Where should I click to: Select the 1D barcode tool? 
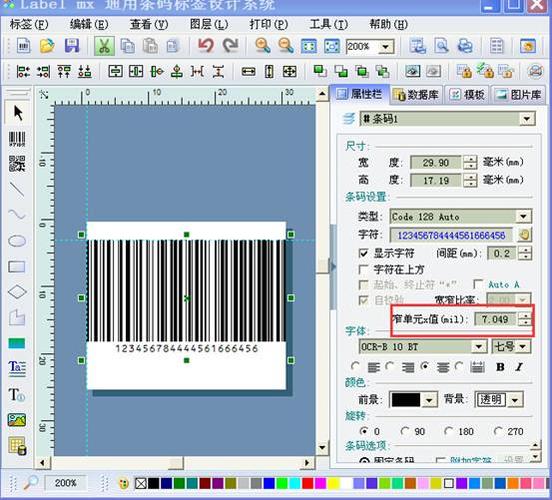click(x=17, y=139)
